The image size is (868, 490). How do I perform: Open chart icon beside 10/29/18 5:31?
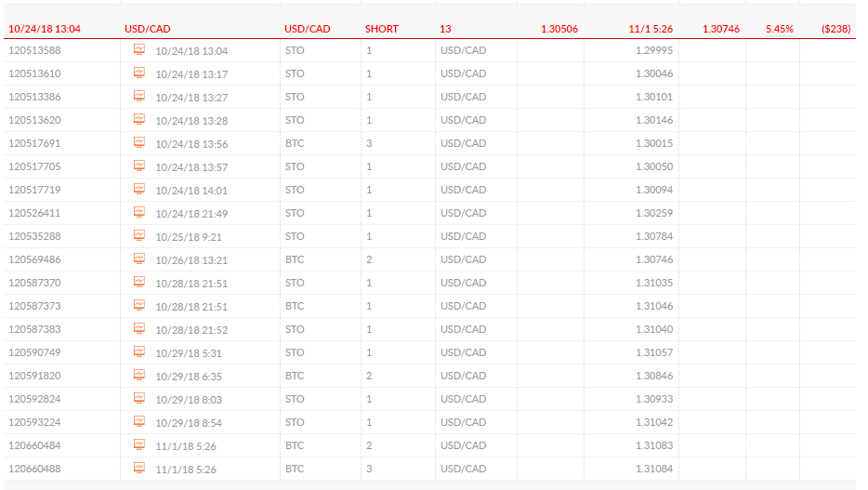(x=139, y=351)
